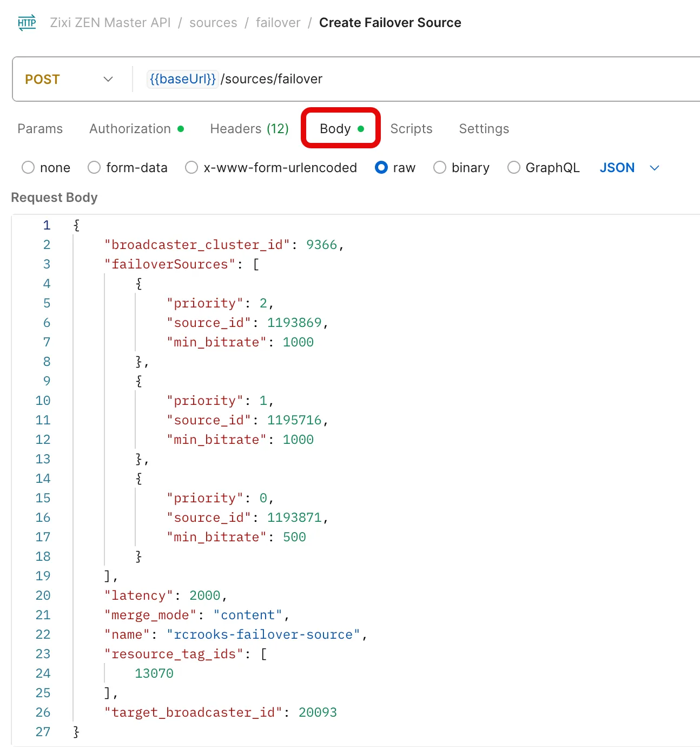Select x-www-form-urlencoded body type

click(191, 168)
